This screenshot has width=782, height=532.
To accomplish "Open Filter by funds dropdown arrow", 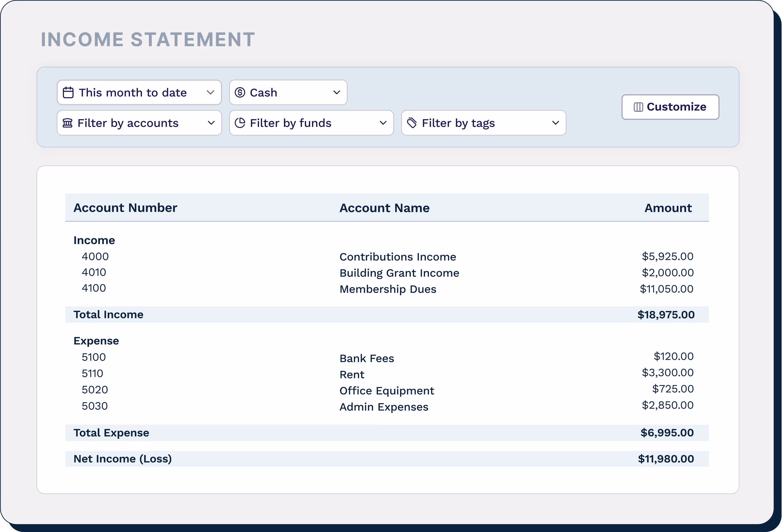I will tap(383, 123).
